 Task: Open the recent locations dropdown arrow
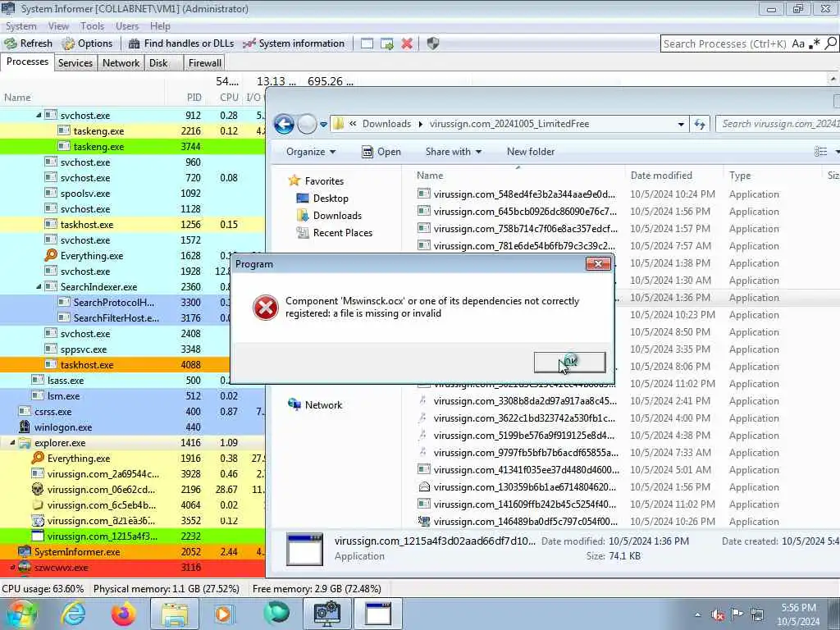[x=323, y=125]
